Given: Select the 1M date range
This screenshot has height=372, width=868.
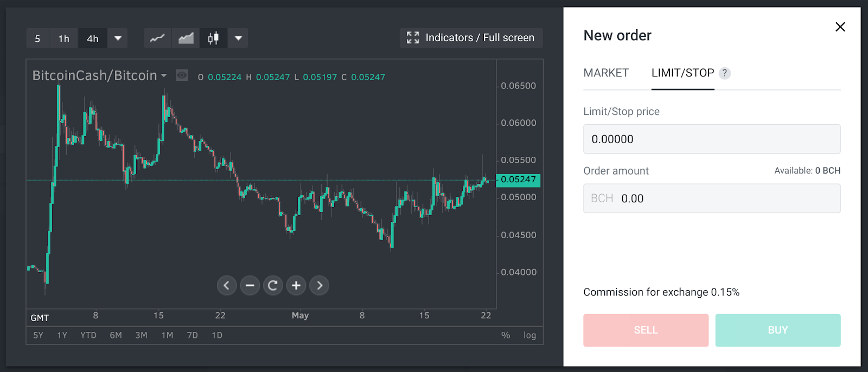Looking at the screenshot, I should click(x=167, y=335).
